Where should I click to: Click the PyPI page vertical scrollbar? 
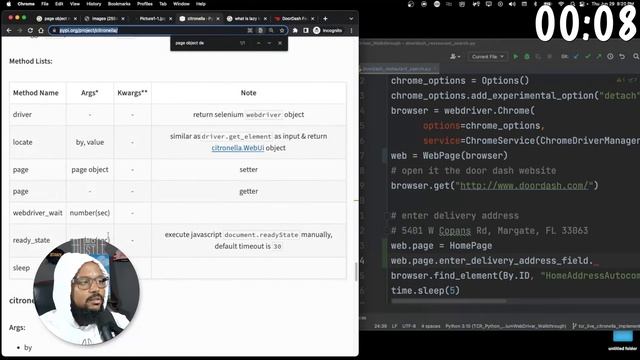tap(356, 271)
